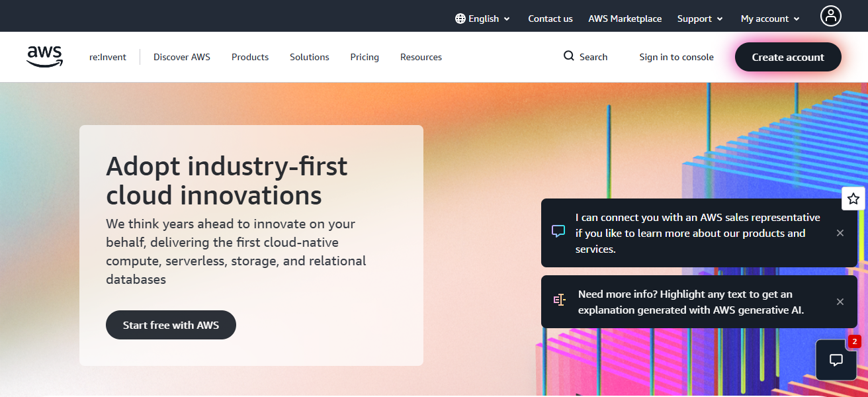868x397 pixels.
Task: Click Sign in to console
Action: pyautogui.click(x=676, y=57)
